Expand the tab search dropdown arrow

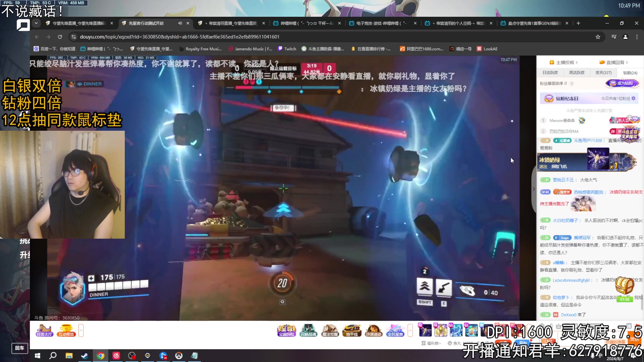click(x=36, y=23)
